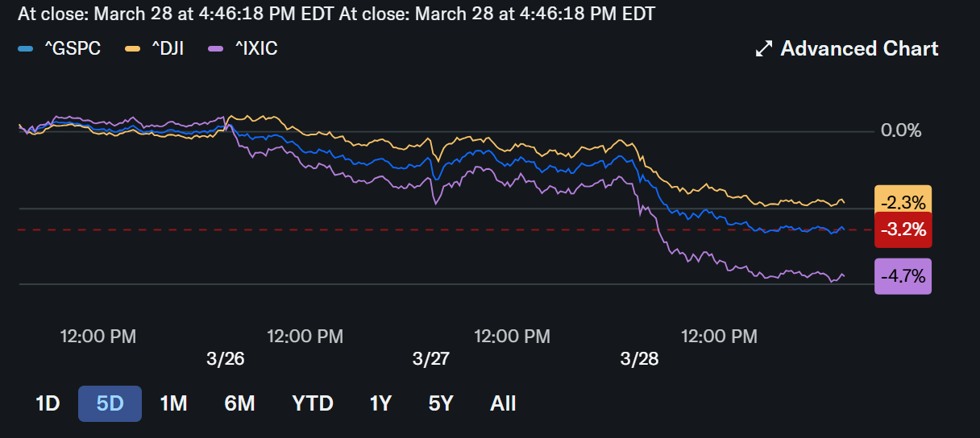Toggle the ^GSPC series legend label
Viewport: 980px width, 438px height.
click(x=72, y=49)
